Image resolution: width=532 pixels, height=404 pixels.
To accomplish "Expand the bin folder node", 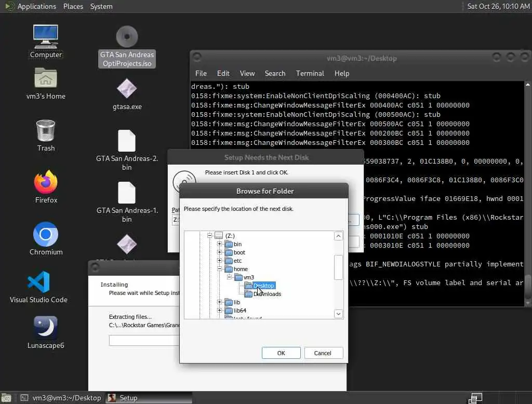I will [x=220, y=244].
